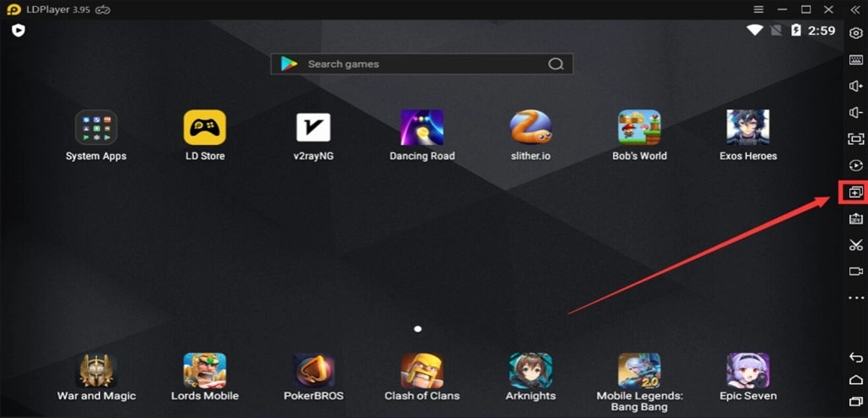Open LDPlayer settings gear in sidebar
The height and width of the screenshot is (418, 868).
pyautogui.click(x=856, y=33)
